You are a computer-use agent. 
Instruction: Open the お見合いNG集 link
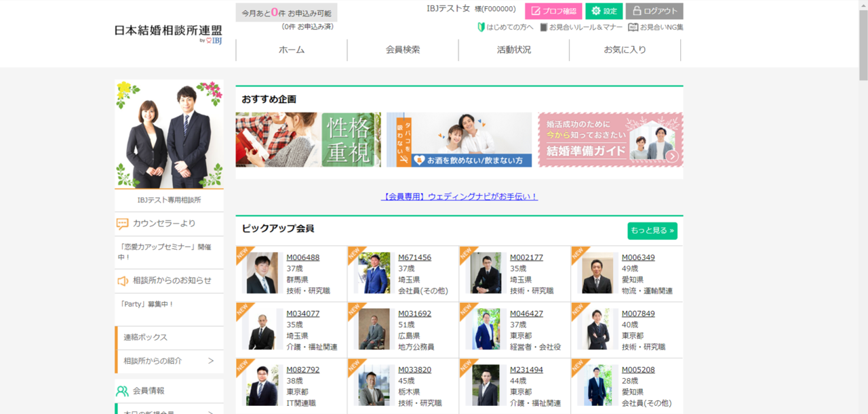pos(662,28)
